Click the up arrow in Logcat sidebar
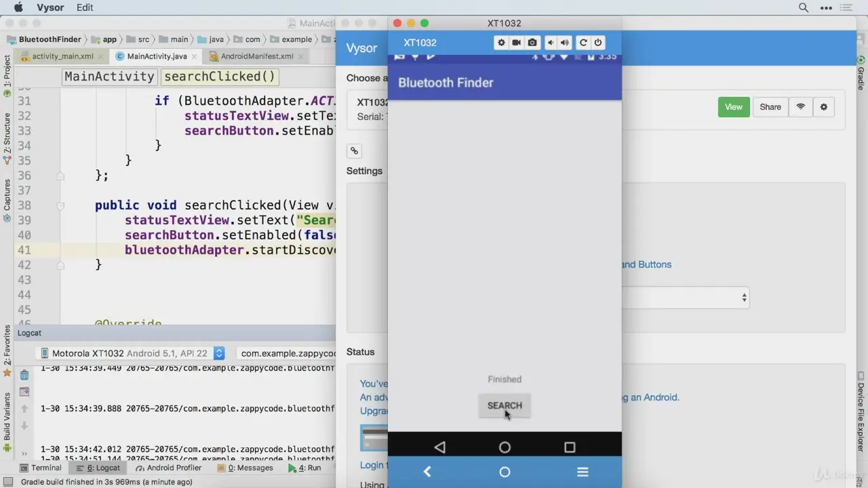 pos(24,409)
